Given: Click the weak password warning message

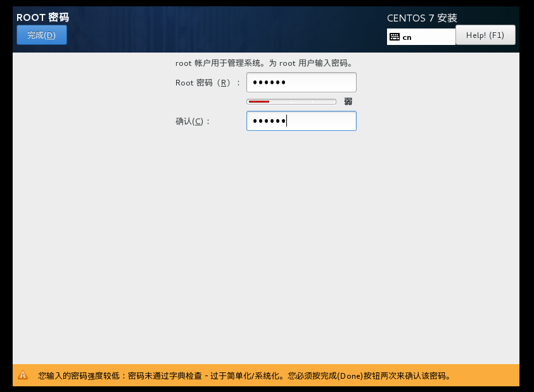Looking at the screenshot, I should click(245, 376).
